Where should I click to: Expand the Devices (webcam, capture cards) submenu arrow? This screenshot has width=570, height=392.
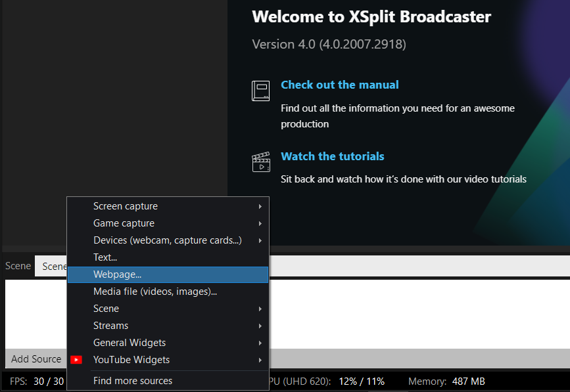coord(260,240)
